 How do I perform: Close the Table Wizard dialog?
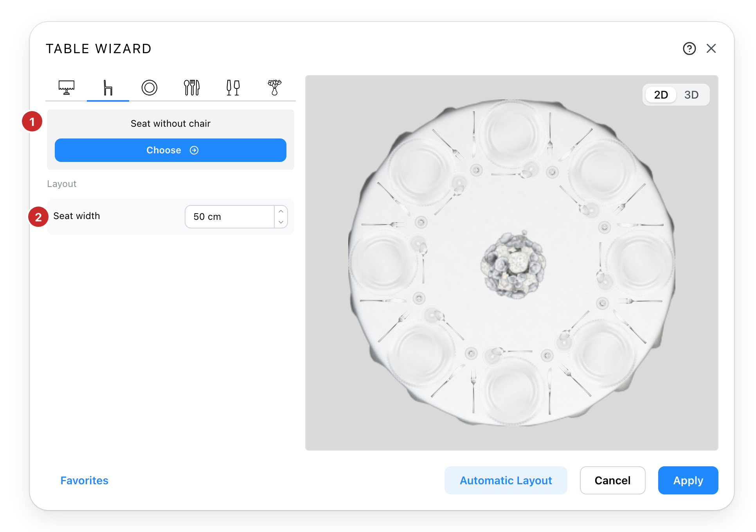(711, 49)
